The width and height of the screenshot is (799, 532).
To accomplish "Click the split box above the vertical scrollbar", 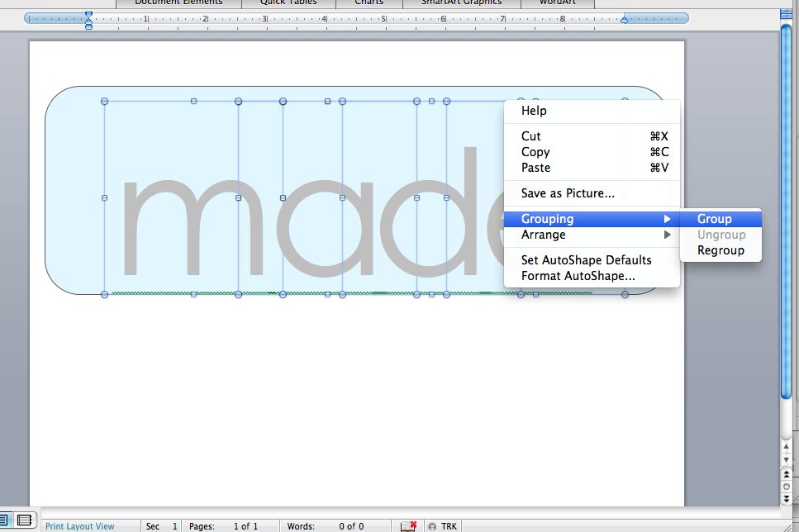I will point(786,13).
